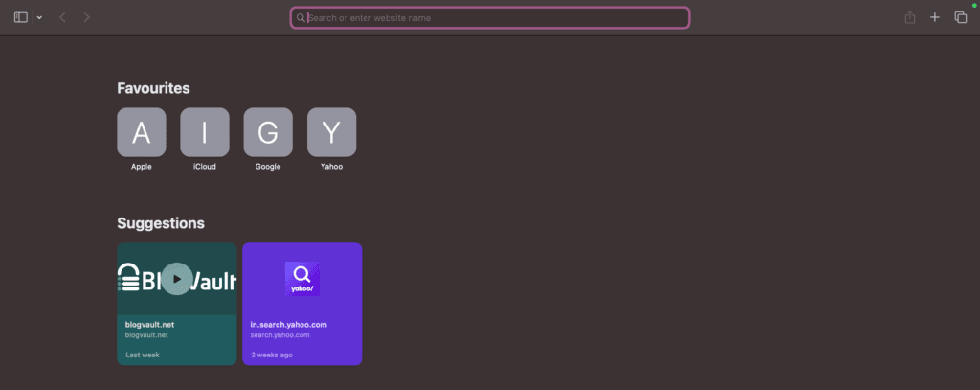980x390 pixels.
Task: Click the search.yahoo.com subtitle
Action: (x=280, y=335)
